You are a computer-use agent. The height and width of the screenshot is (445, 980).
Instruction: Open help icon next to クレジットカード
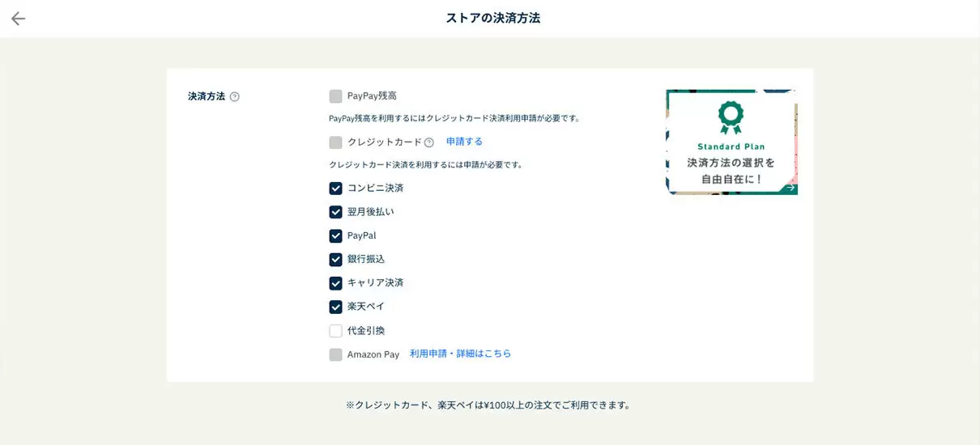click(x=429, y=142)
